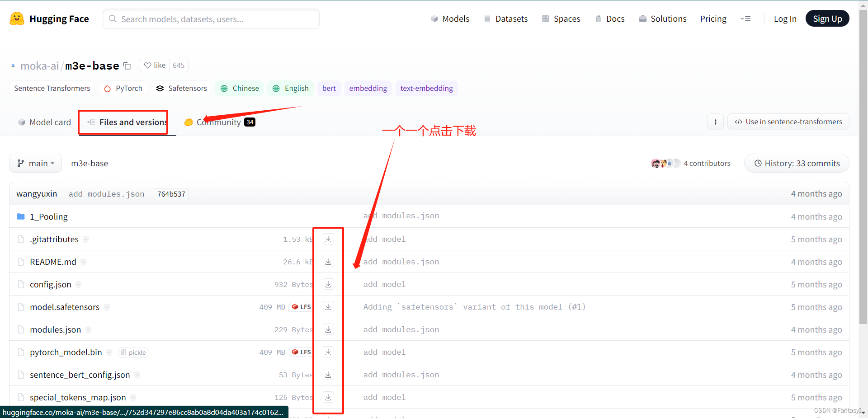Download special_tokens_map.json file
Viewport: 868px width, 418px height.
coord(328,397)
